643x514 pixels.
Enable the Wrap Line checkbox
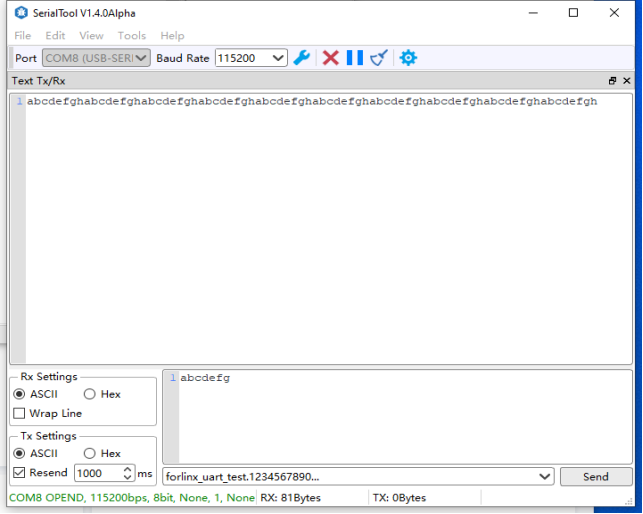point(20,413)
